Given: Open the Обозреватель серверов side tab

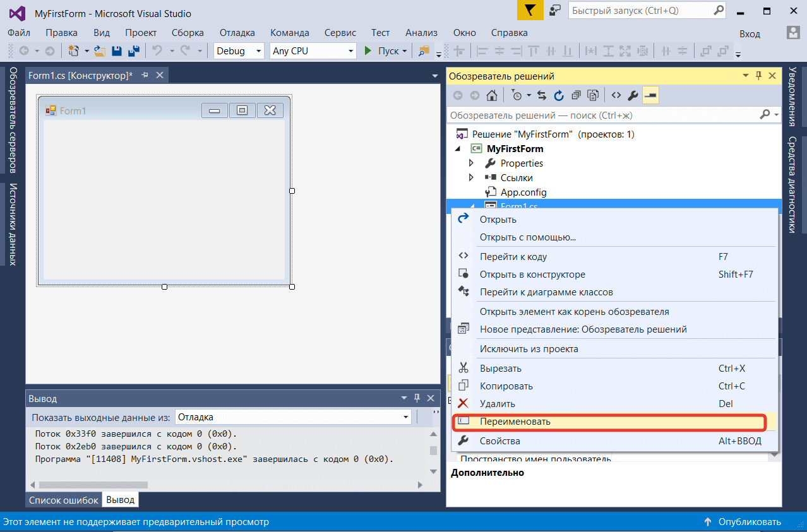Looking at the screenshot, I should (13, 120).
